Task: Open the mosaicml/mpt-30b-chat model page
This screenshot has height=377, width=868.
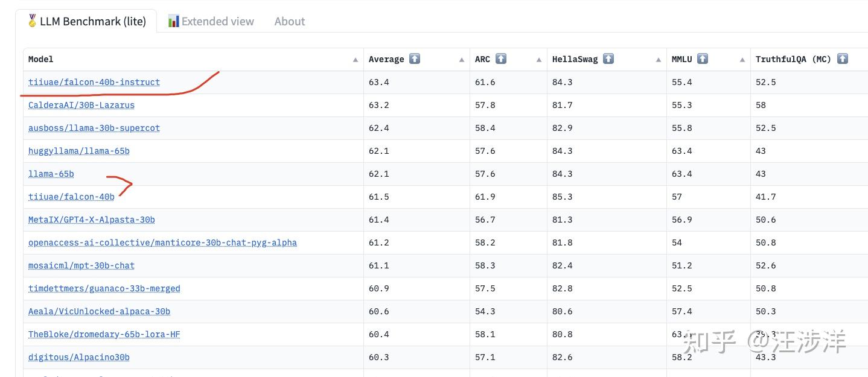Action: [x=81, y=265]
